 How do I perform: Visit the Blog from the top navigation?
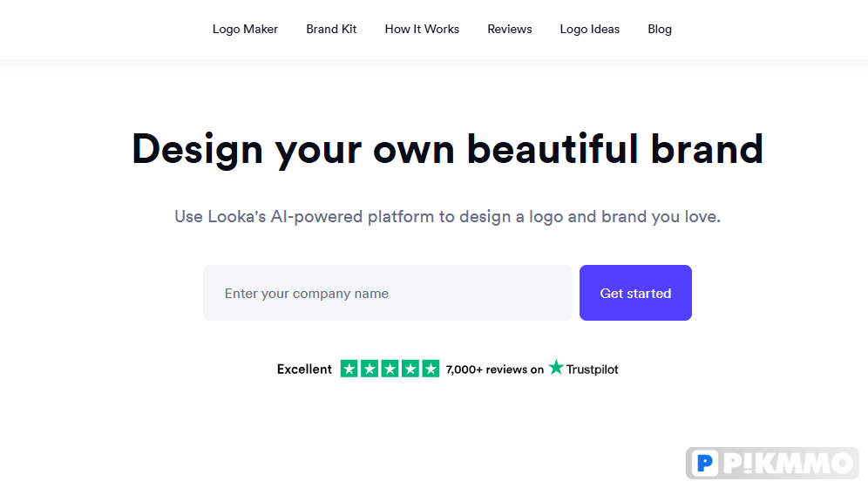pyautogui.click(x=660, y=30)
